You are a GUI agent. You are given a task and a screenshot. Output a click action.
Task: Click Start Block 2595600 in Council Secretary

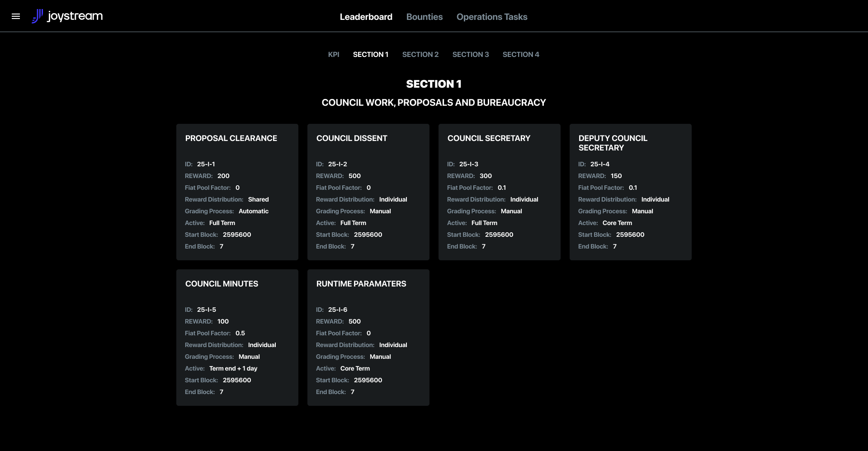(x=499, y=235)
